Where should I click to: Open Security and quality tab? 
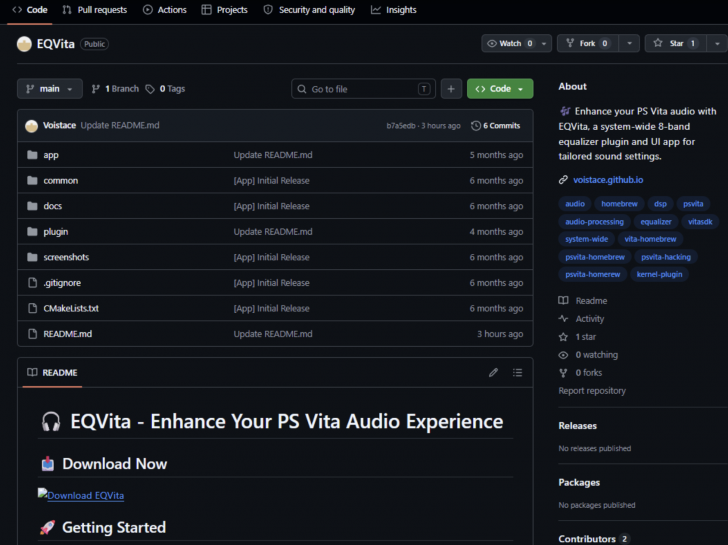309,10
